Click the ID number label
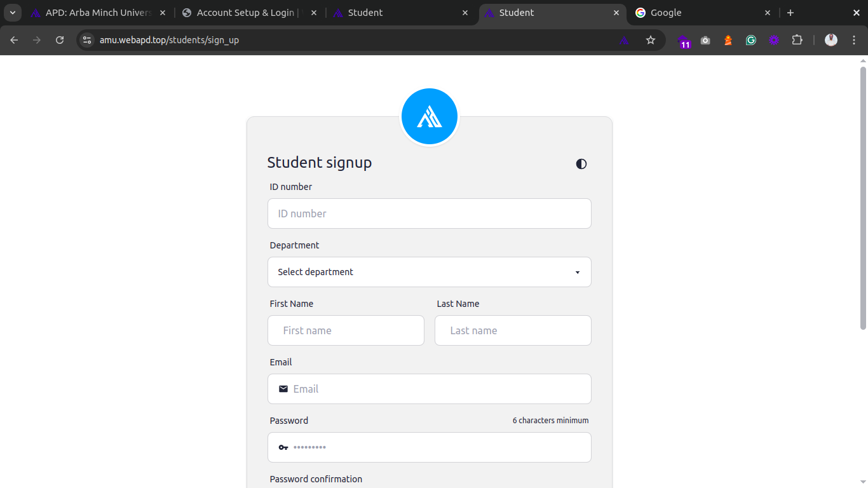The width and height of the screenshot is (868, 488). click(291, 187)
